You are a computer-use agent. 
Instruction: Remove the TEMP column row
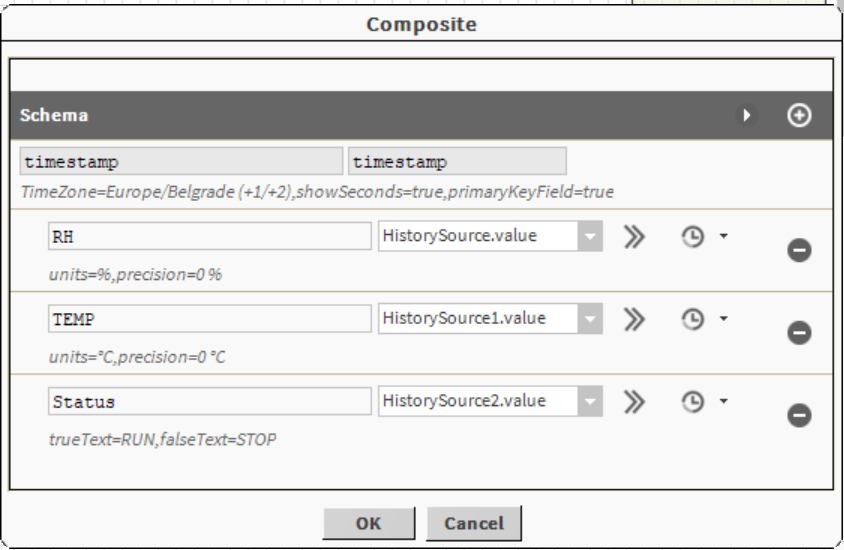pos(799,333)
